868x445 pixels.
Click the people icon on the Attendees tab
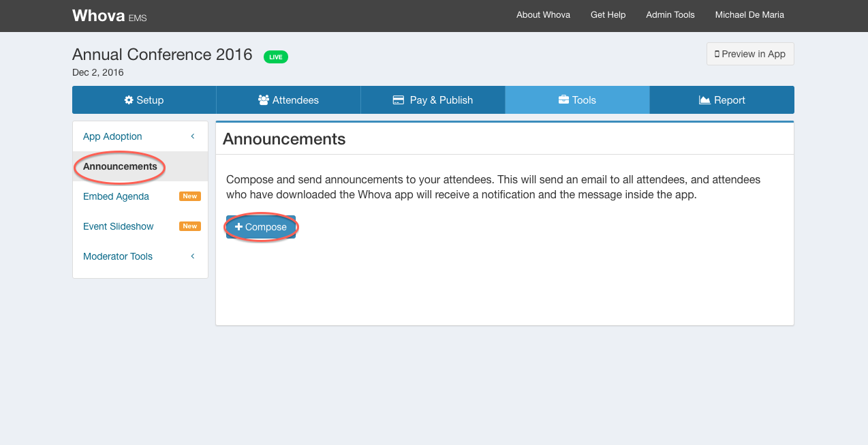click(x=264, y=100)
